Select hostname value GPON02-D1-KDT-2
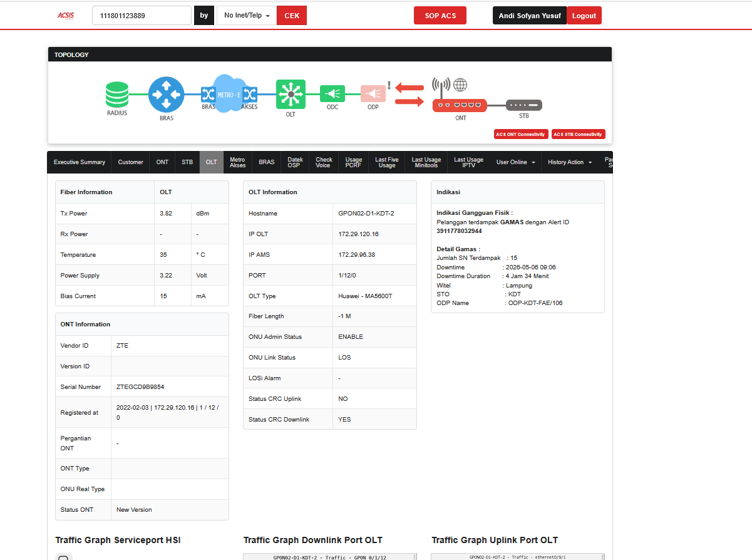The height and width of the screenshot is (560, 752). tap(366, 214)
